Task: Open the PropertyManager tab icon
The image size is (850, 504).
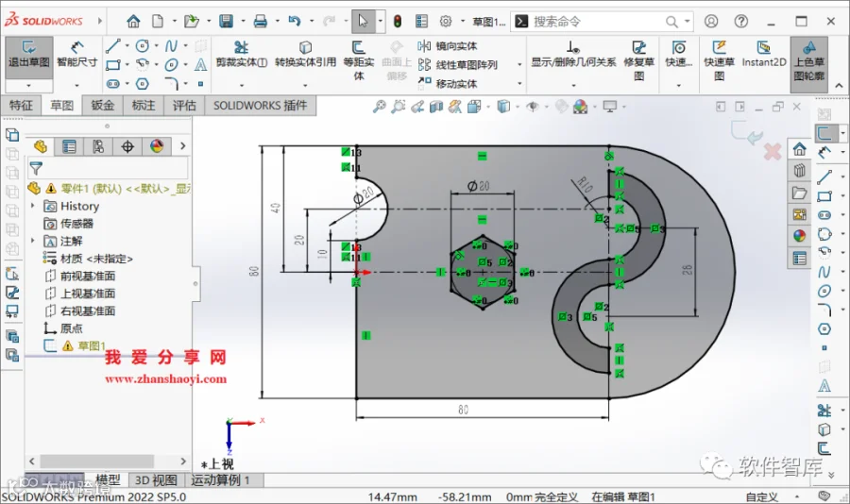Action: [69, 146]
